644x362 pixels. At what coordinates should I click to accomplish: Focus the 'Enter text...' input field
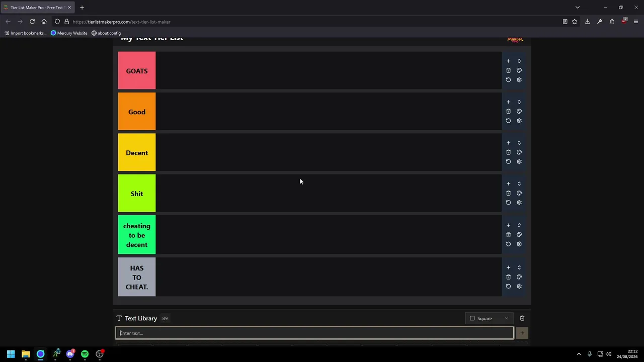(x=314, y=333)
